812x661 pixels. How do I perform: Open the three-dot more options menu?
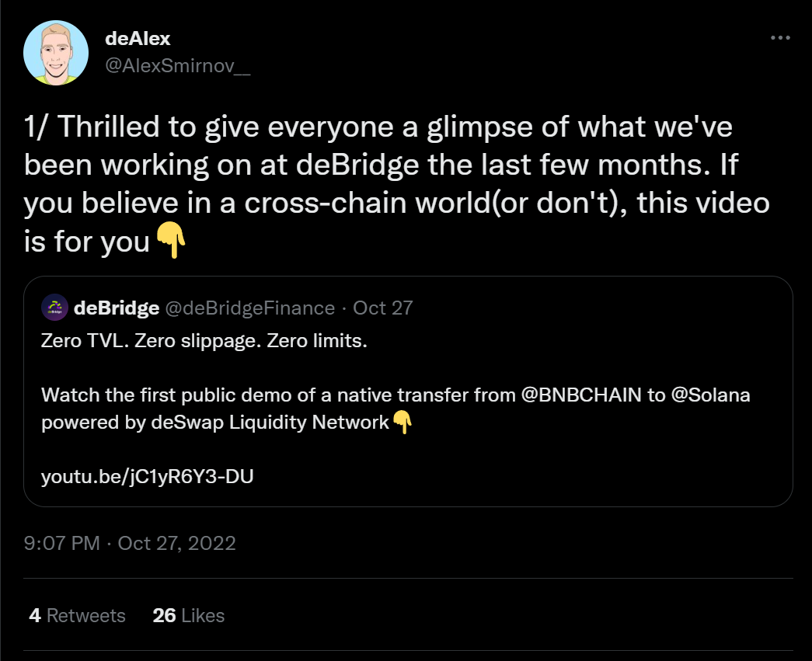point(779,38)
